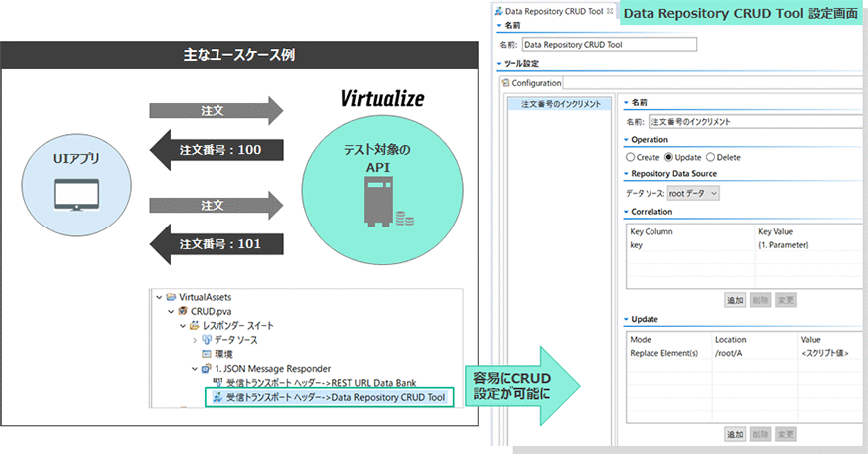This screenshot has width=868, height=454.
Task: Select the Update operation radio button
Action: (668, 157)
